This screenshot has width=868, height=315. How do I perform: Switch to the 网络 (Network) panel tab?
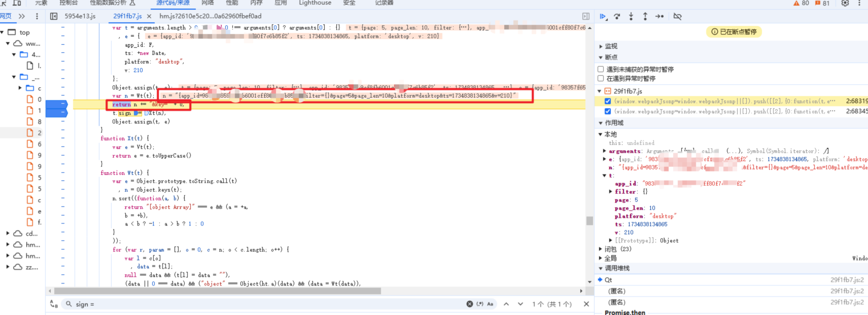point(207,3)
